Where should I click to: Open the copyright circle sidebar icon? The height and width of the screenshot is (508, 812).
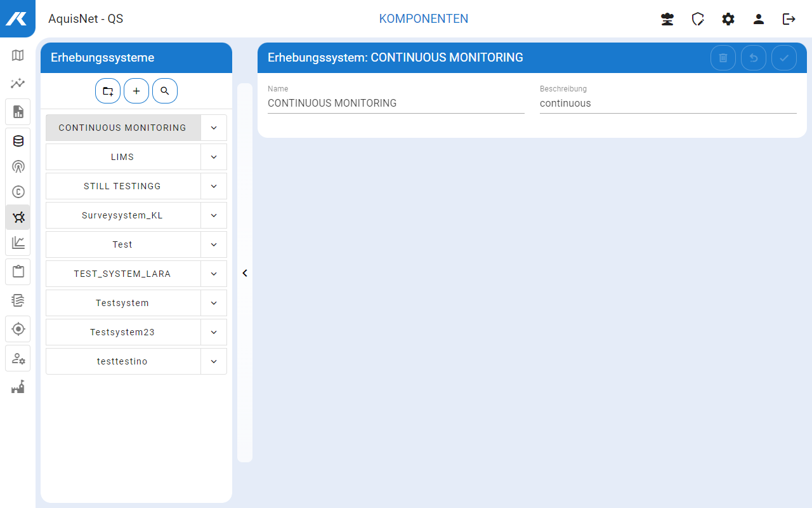18,192
